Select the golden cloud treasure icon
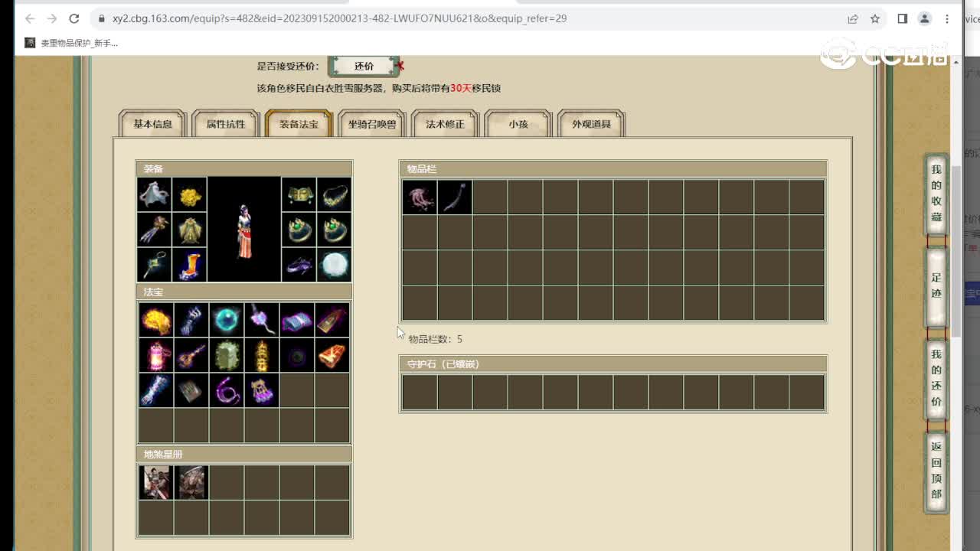 [x=155, y=320]
